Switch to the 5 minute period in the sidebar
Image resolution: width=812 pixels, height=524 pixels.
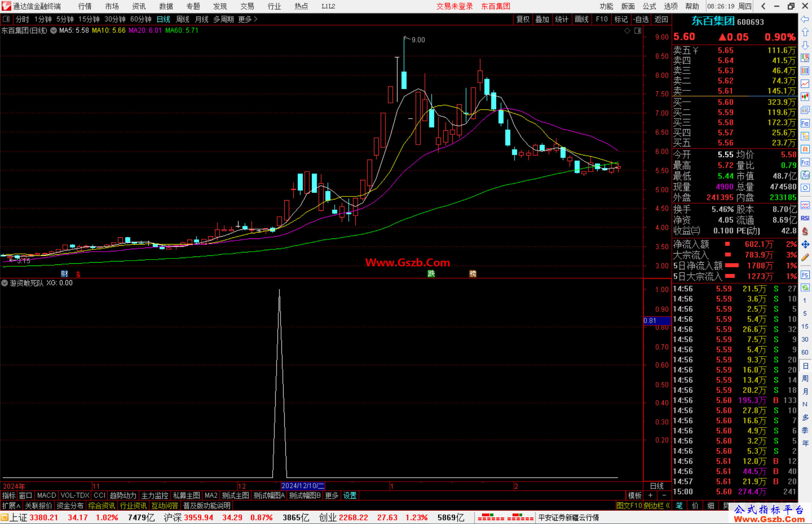click(805, 313)
